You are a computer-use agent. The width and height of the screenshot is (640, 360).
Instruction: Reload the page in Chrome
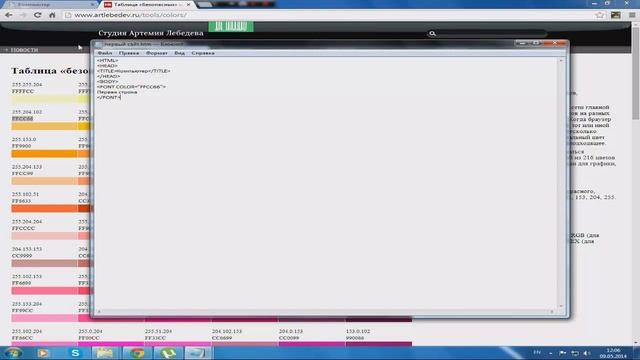tap(38, 15)
